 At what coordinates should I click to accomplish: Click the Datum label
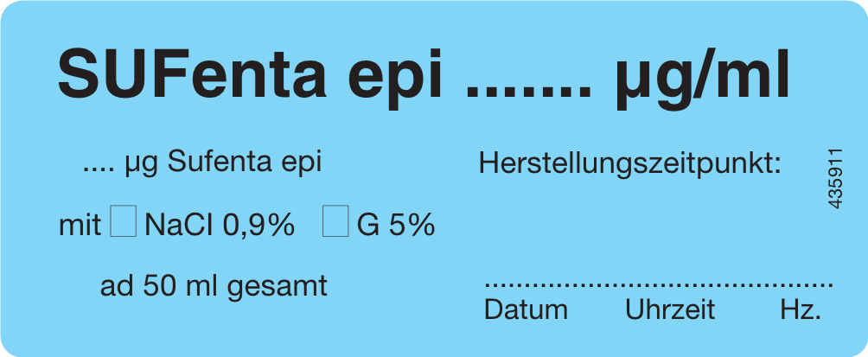(x=526, y=310)
